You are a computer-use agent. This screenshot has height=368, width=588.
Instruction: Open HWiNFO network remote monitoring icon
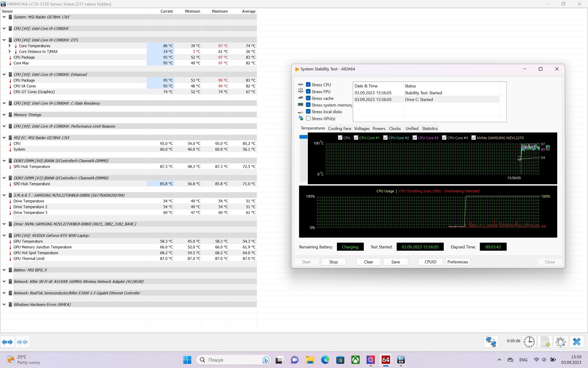coord(491,342)
